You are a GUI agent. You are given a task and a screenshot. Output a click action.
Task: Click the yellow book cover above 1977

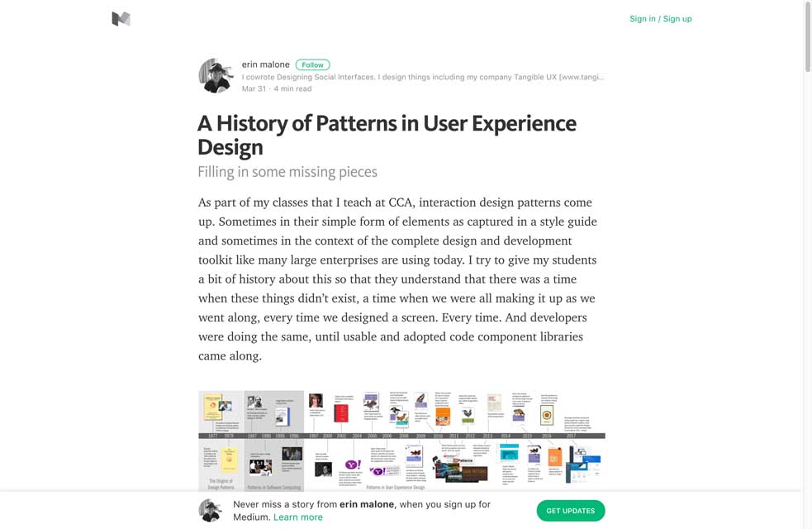[x=213, y=407]
